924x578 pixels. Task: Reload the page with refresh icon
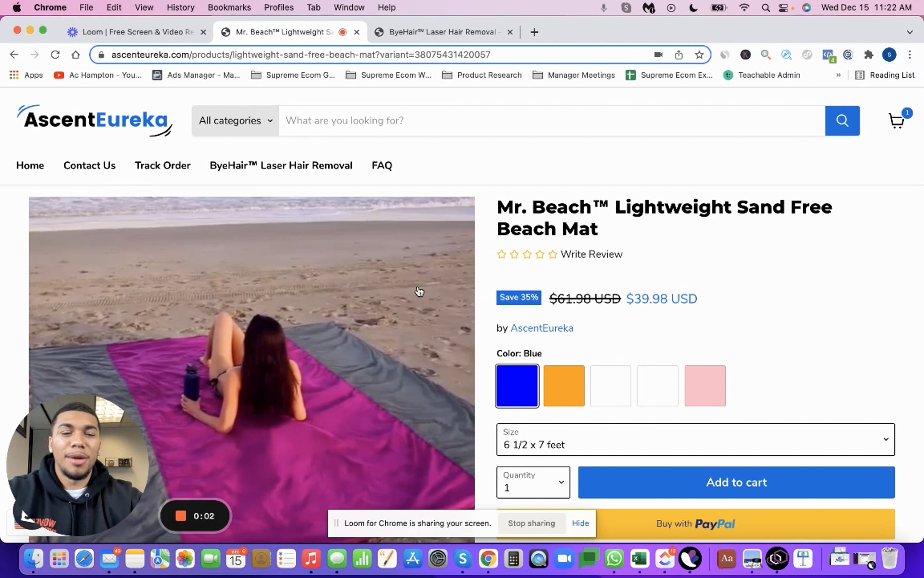point(55,55)
